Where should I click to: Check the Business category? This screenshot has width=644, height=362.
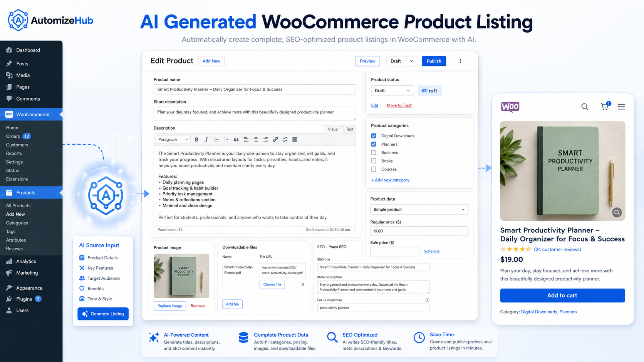(374, 153)
